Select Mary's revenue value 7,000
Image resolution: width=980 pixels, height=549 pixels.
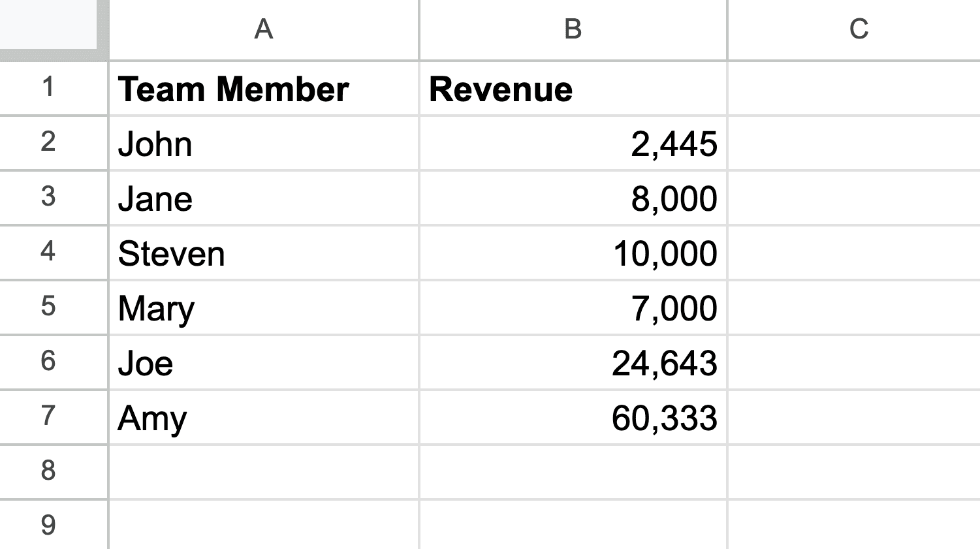(x=573, y=309)
